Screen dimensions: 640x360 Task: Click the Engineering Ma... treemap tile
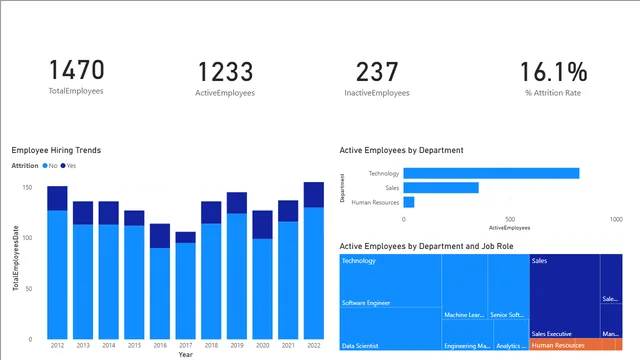[467, 335]
